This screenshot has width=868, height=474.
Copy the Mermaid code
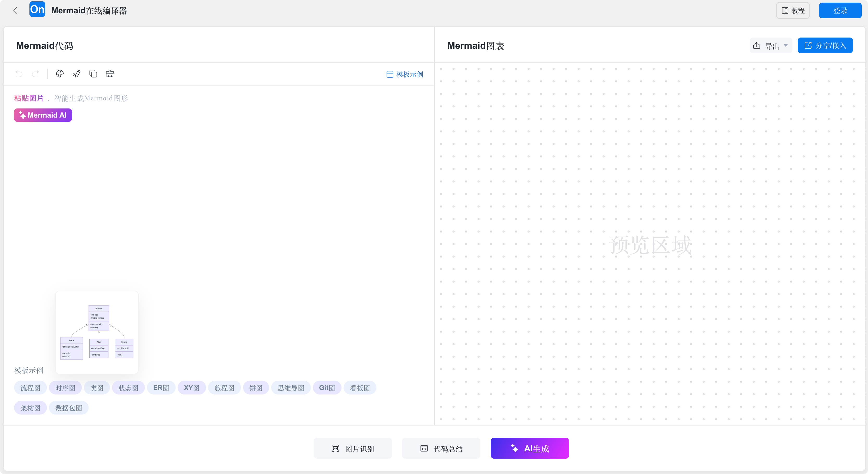point(93,74)
